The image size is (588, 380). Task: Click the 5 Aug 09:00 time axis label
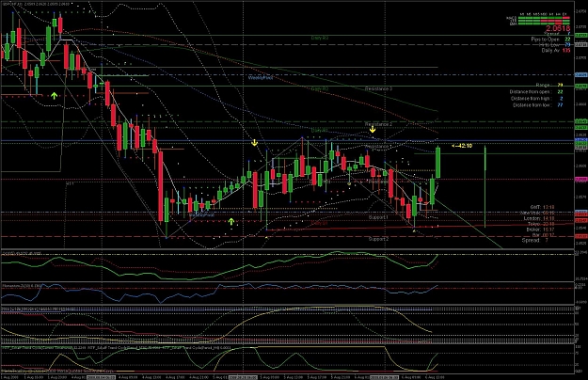[x=270, y=377]
